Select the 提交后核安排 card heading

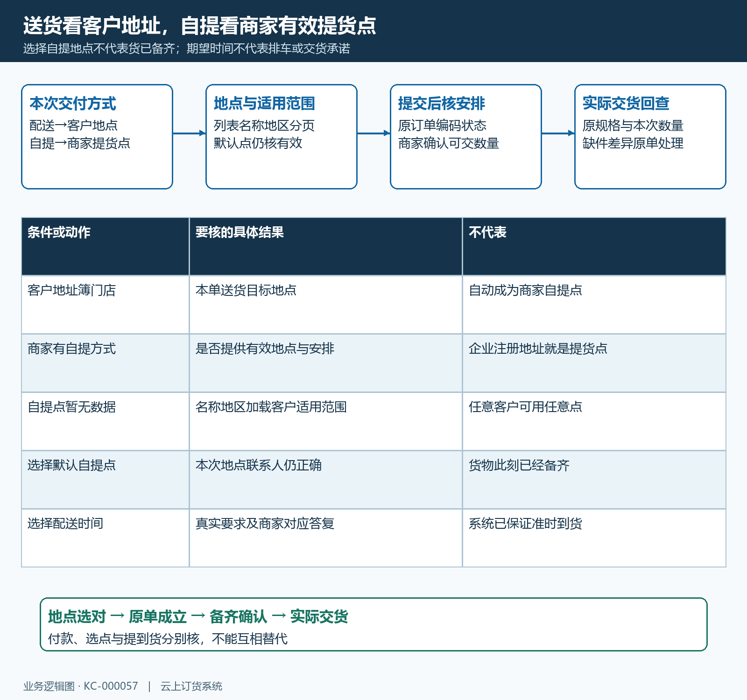(x=442, y=104)
